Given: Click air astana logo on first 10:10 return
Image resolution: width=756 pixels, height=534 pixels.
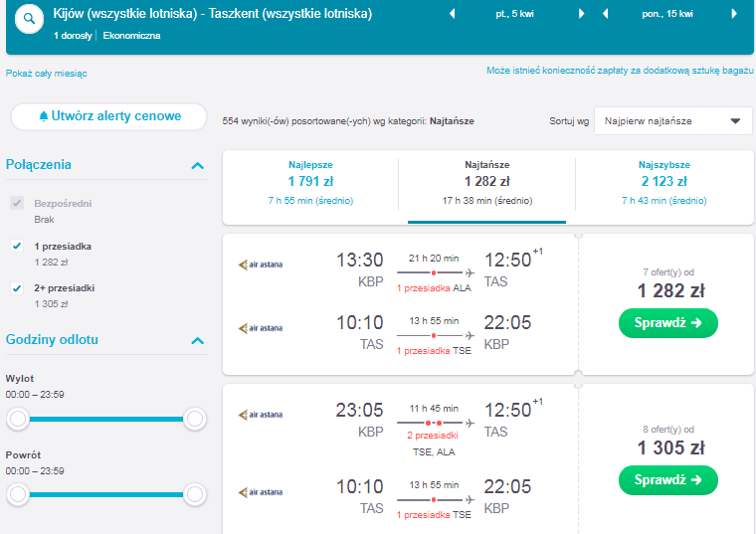Looking at the screenshot, I should pos(261,328).
